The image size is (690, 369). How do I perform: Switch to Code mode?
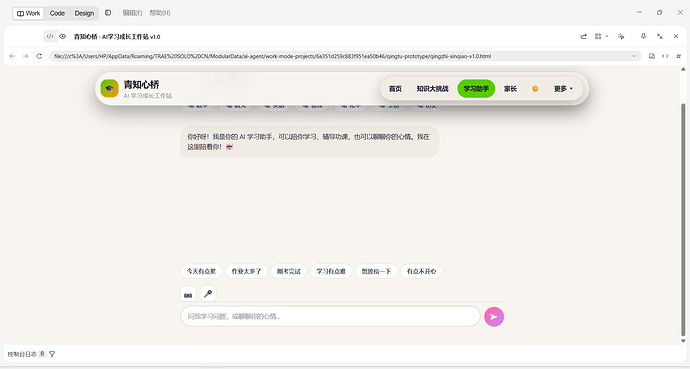click(x=57, y=13)
